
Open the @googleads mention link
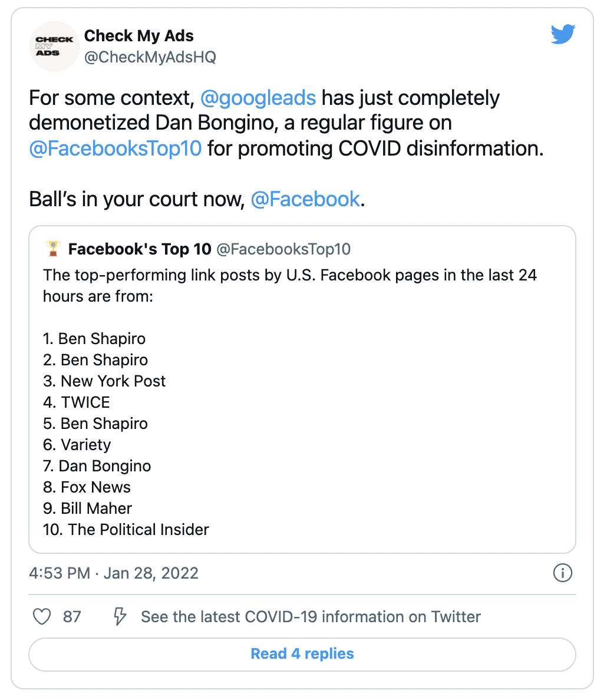[258, 98]
